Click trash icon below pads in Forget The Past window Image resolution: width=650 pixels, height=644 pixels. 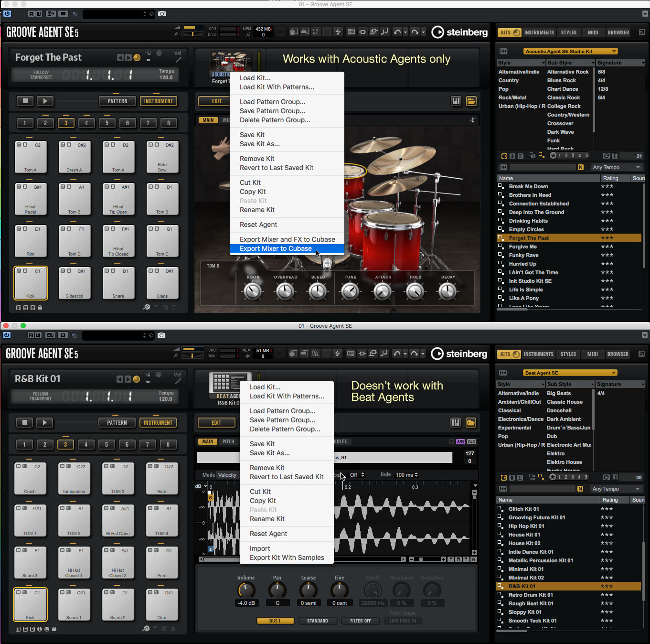tap(173, 307)
